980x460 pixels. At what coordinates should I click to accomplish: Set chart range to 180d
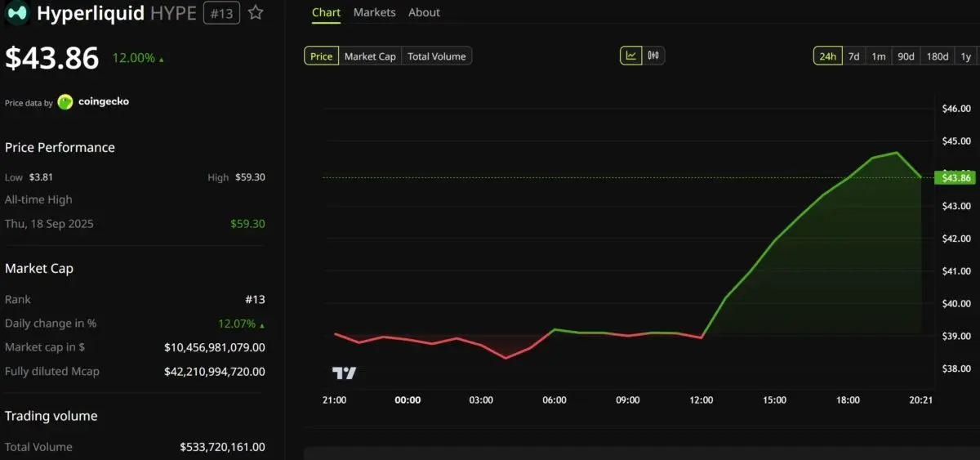(937, 56)
